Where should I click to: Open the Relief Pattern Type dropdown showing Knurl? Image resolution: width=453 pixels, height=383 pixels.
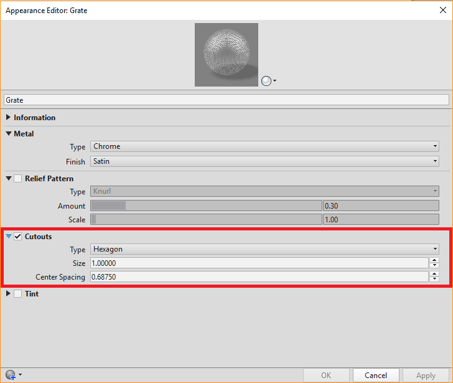click(x=265, y=191)
